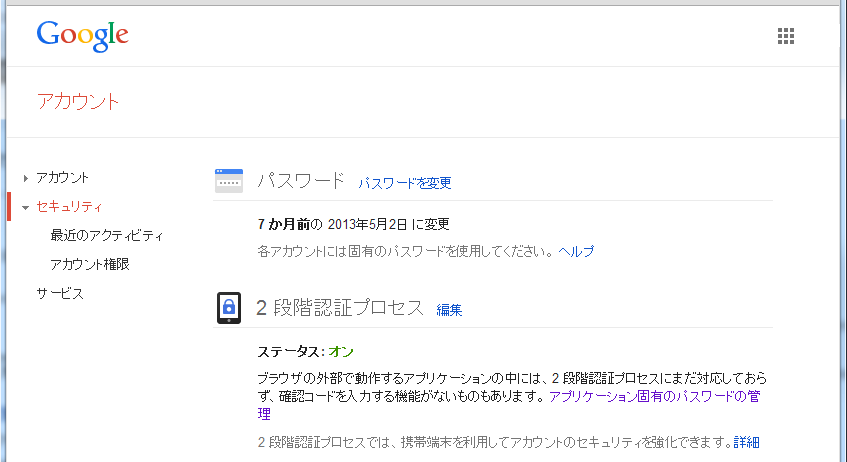Open アカウント権限 in sidebar
The height and width of the screenshot is (462, 847).
click(90, 265)
